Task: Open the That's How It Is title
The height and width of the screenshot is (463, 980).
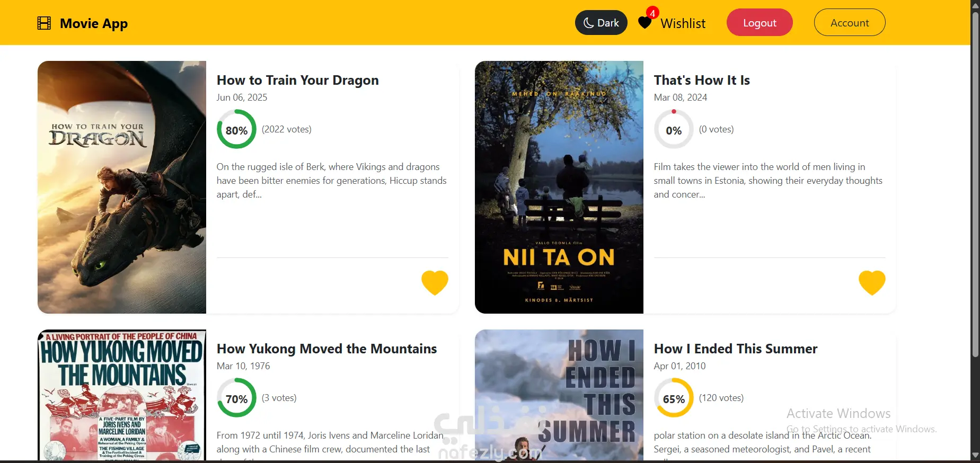Action: click(x=701, y=80)
